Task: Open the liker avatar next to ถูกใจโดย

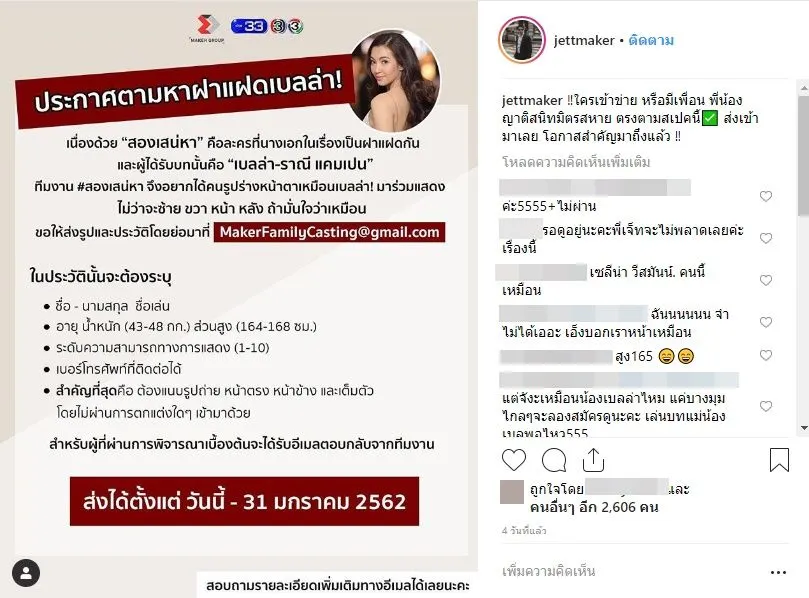Action: coord(512,492)
